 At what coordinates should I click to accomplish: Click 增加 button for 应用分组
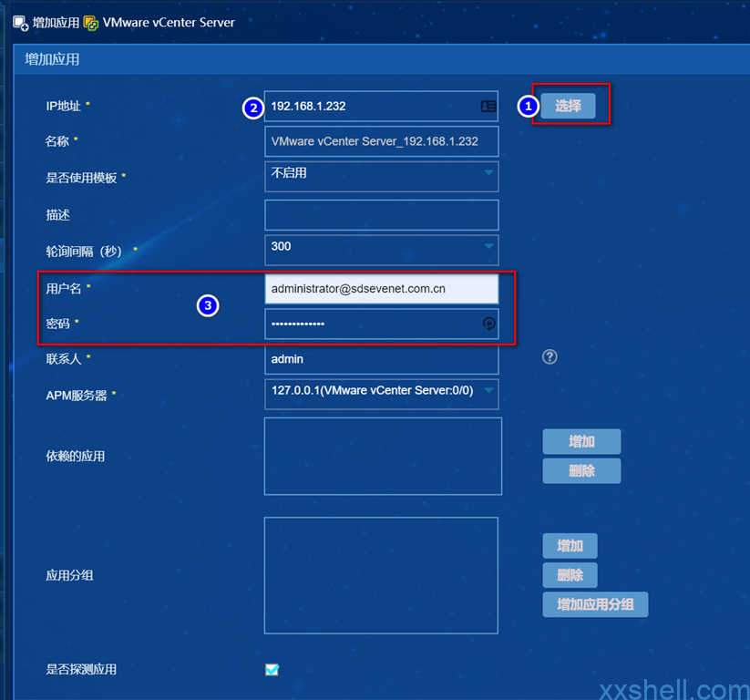coord(570,546)
